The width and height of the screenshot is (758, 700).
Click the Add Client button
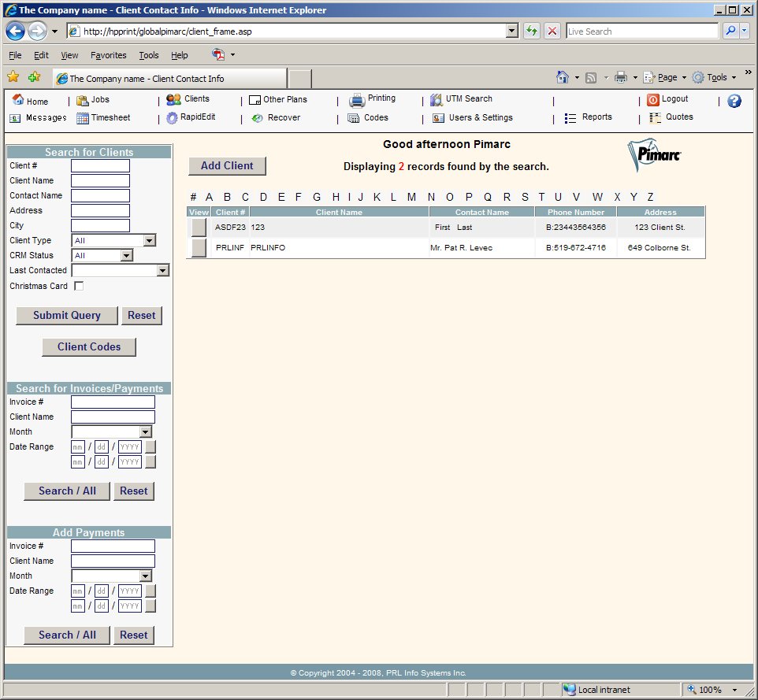pyautogui.click(x=227, y=165)
